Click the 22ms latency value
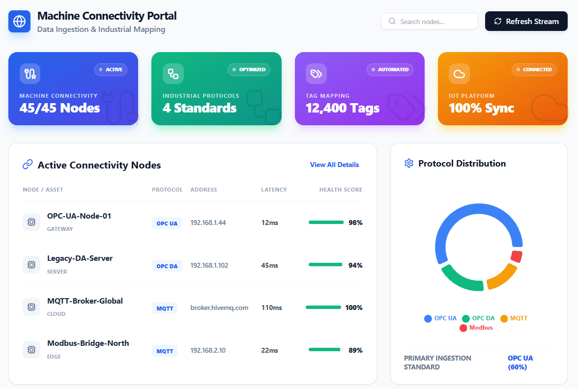Screen dimensions: 578x392 [269, 350]
